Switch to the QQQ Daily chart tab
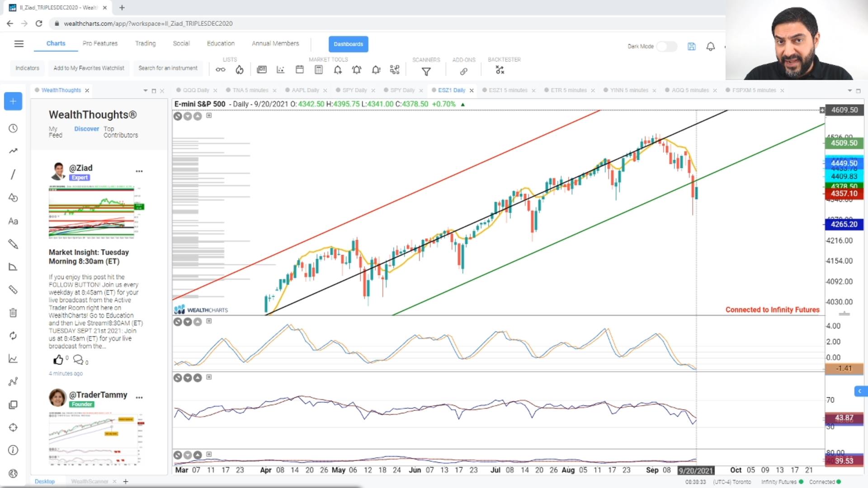The width and height of the screenshot is (868, 488). point(196,90)
